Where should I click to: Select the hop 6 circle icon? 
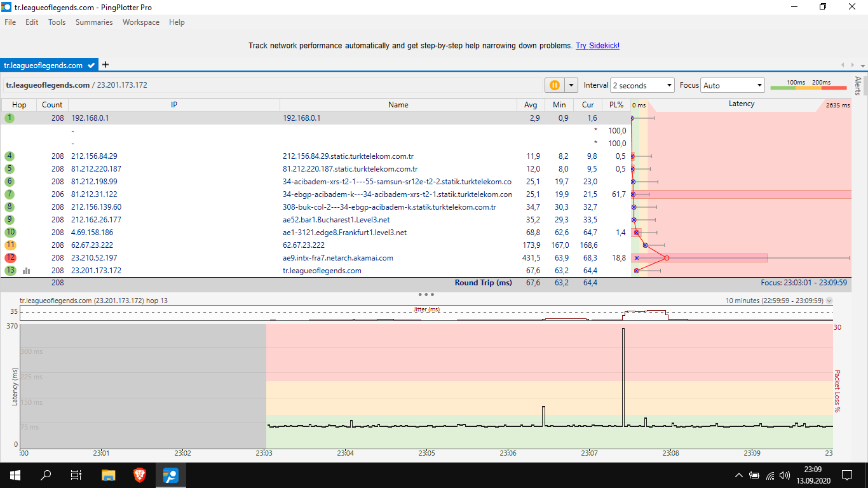point(10,182)
